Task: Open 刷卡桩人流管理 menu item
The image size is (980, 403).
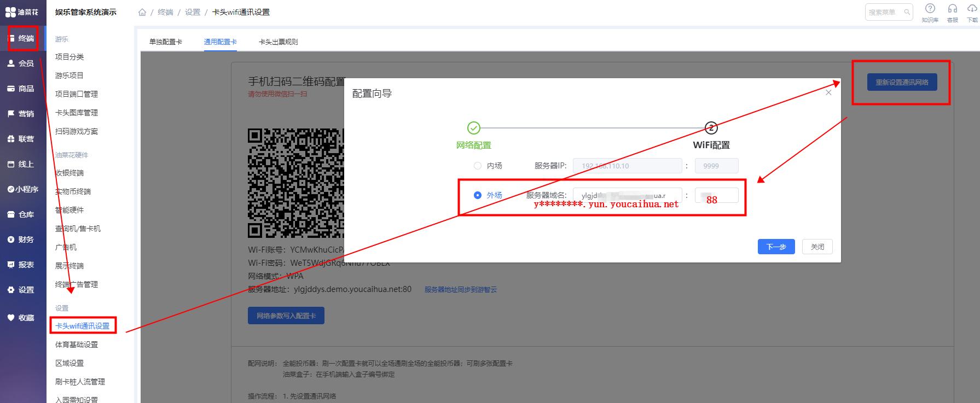Action: click(x=80, y=382)
